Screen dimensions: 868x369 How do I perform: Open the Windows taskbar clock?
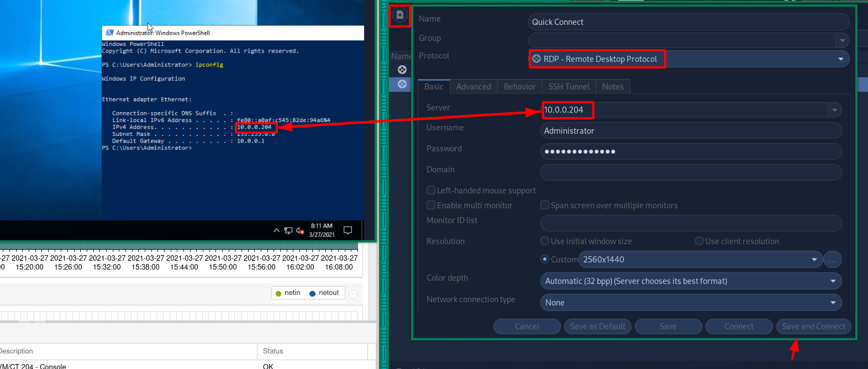click(x=322, y=230)
